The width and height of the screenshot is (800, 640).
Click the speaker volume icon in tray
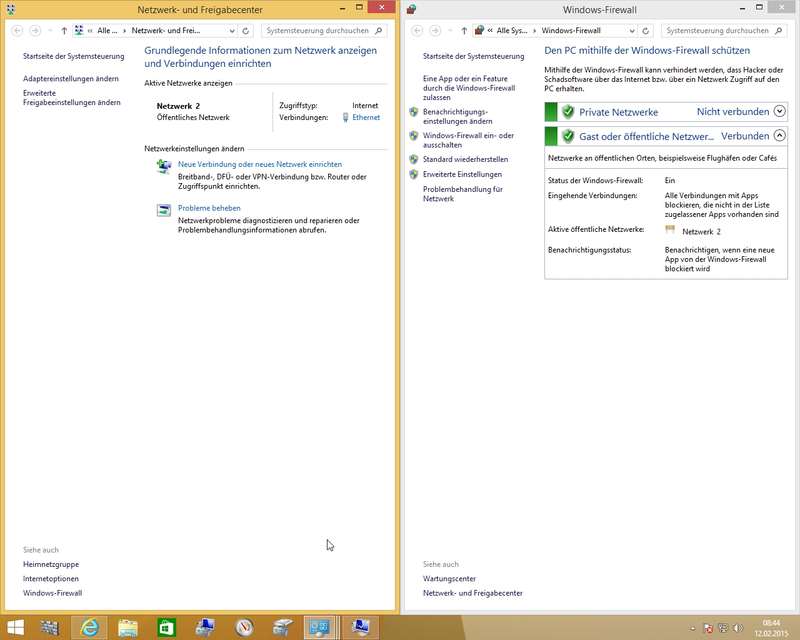(x=738, y=628)
